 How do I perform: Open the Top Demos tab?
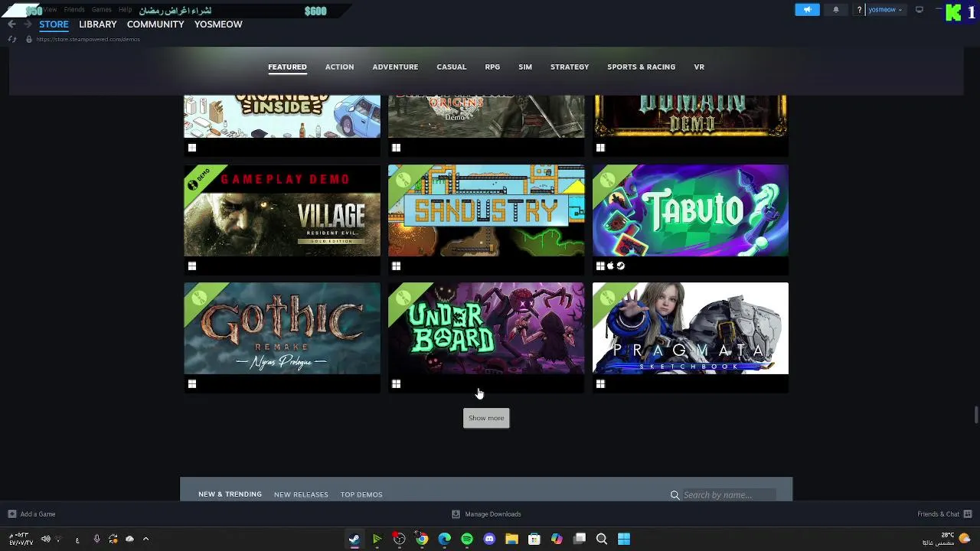click(361, 494)
